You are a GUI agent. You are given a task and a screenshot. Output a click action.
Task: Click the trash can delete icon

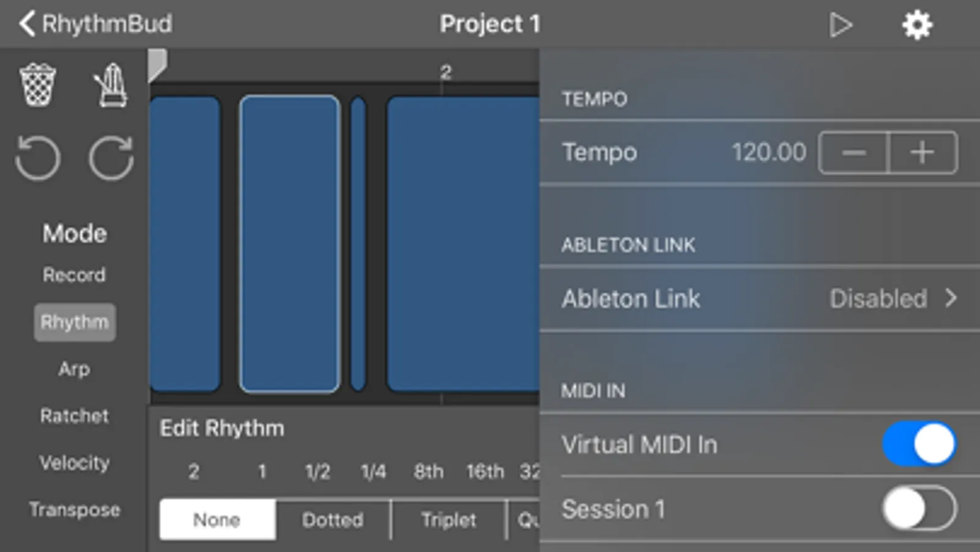coord(38,85)
